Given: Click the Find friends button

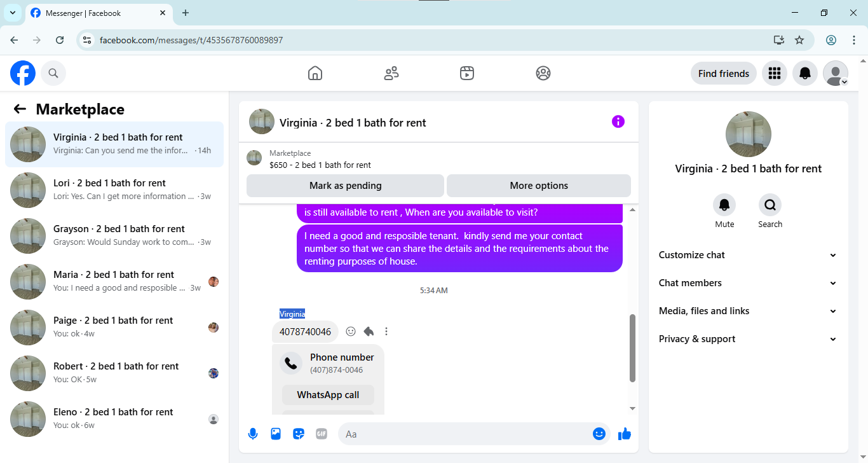Looking at the screenshot, I should pos(724,73).
